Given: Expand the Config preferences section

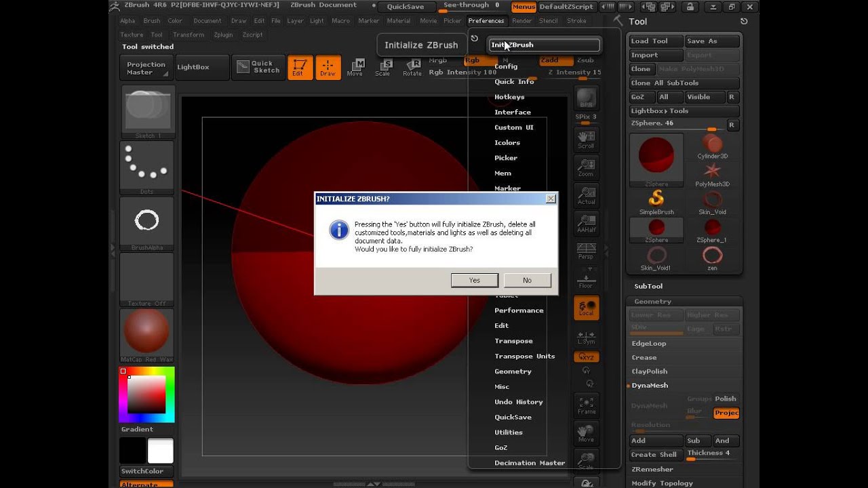Looking at the screenshot, I should [506, 66].
